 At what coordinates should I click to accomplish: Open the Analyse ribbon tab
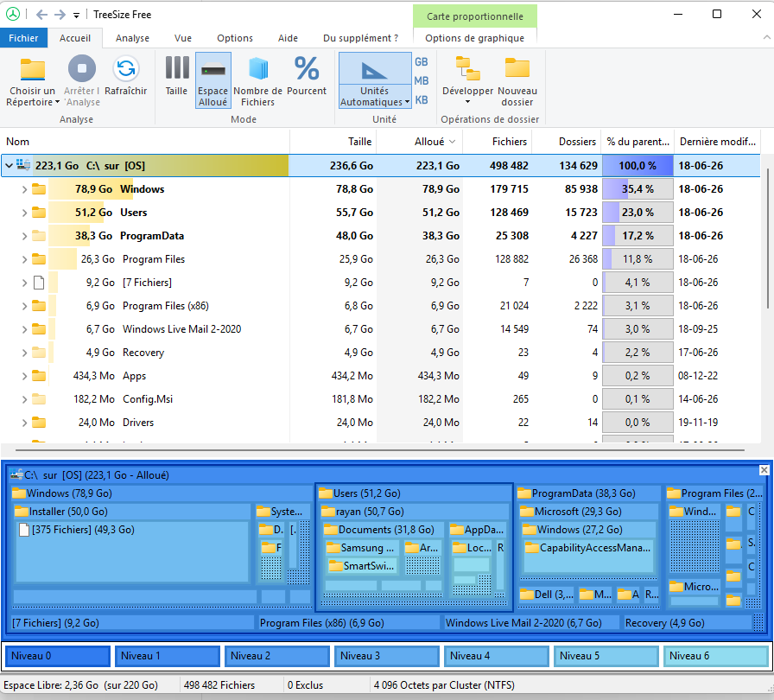click(x=132, y=38)
